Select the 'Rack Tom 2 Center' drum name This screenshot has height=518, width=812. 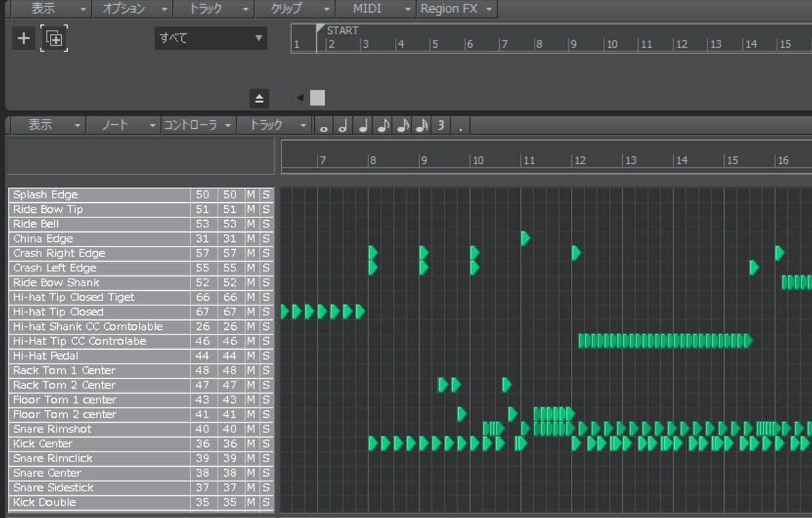tap(65, 385)
